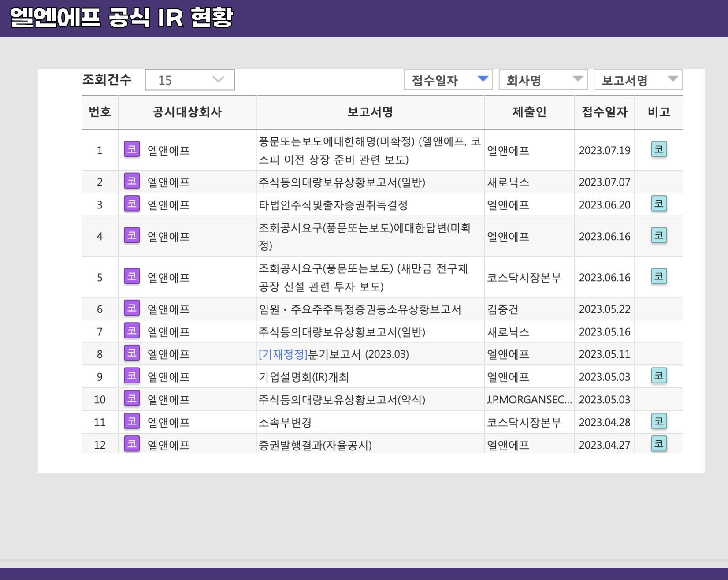The height and width of the screenshot is (580, 728).
Task: Click the 엘엔에프 공식 IR 현황 title
Action: tap(122, 18)
